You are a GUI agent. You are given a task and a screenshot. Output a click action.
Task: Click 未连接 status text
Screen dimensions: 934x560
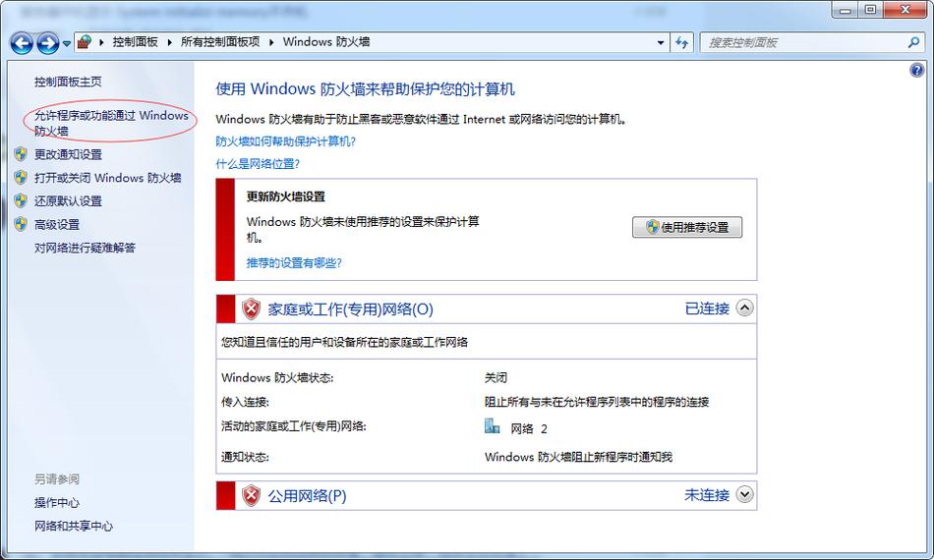(x=707, y=495)
